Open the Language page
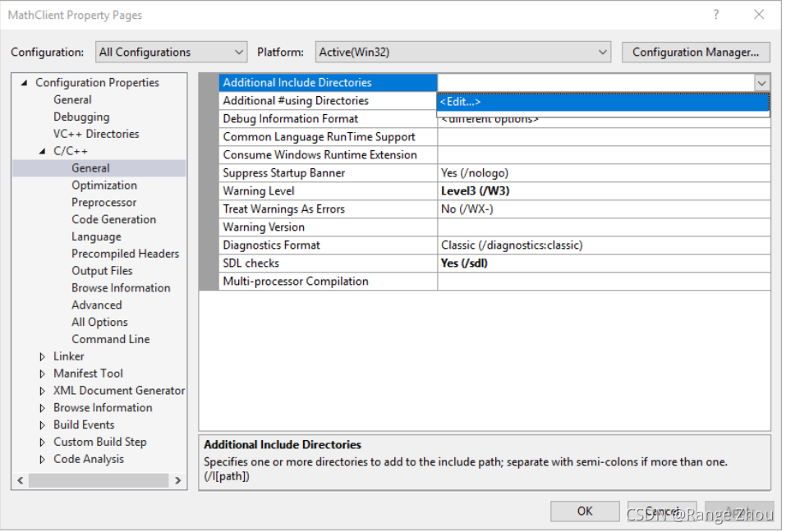 [96, 236]
